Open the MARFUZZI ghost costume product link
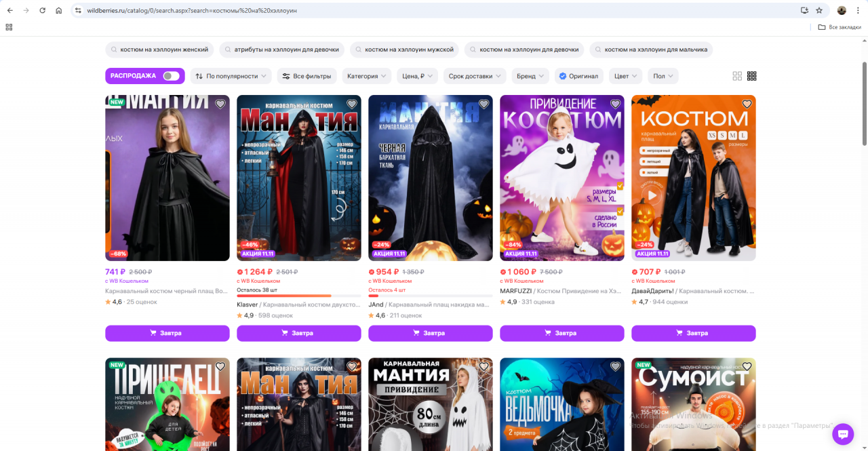This screenshot has height=451, width=868. (560, 291)
